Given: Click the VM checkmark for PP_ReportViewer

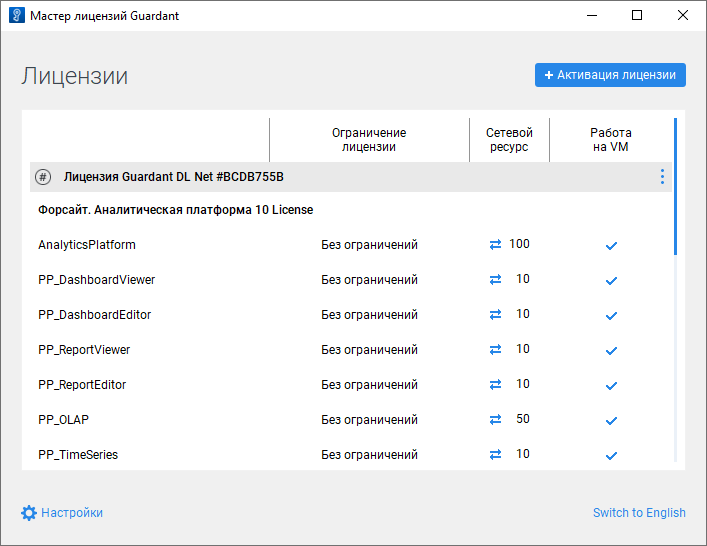Looking at the screenshot, I should (611, 351).
